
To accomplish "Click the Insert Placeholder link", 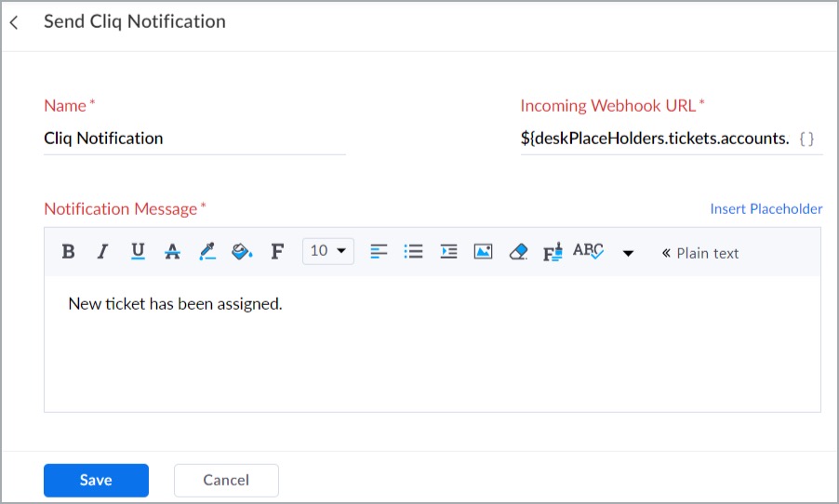I will click(766, 208).
